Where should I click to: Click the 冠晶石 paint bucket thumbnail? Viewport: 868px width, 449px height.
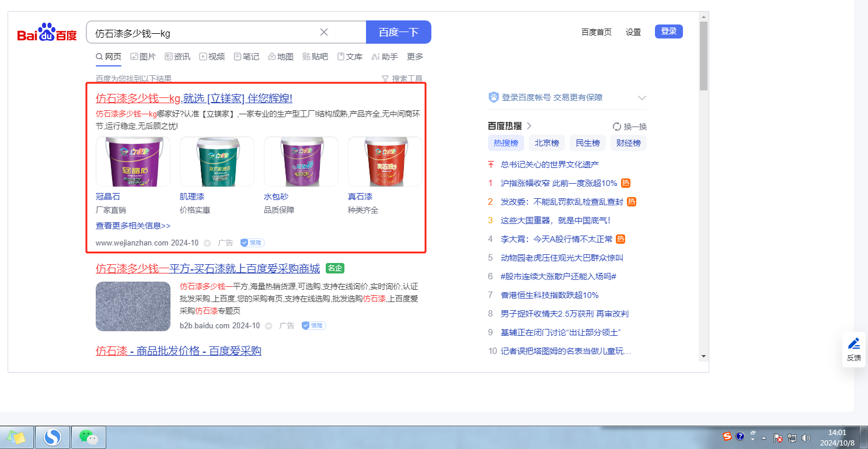pyautogui.click(x=133, y=162)
